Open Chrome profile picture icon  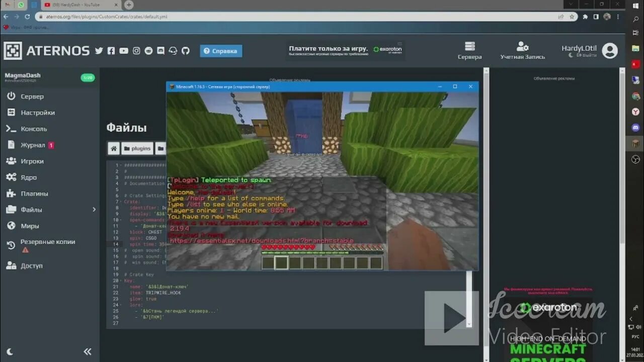(607, 17)
